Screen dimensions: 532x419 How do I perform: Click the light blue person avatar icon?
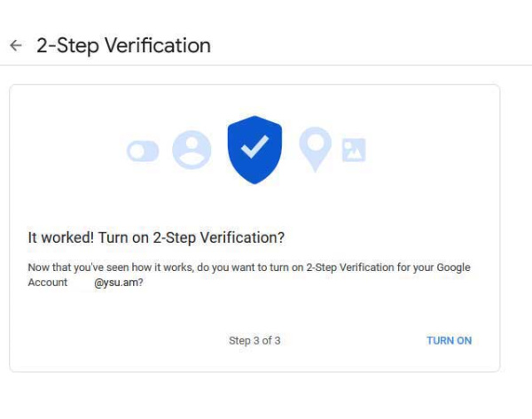point(192,150)
